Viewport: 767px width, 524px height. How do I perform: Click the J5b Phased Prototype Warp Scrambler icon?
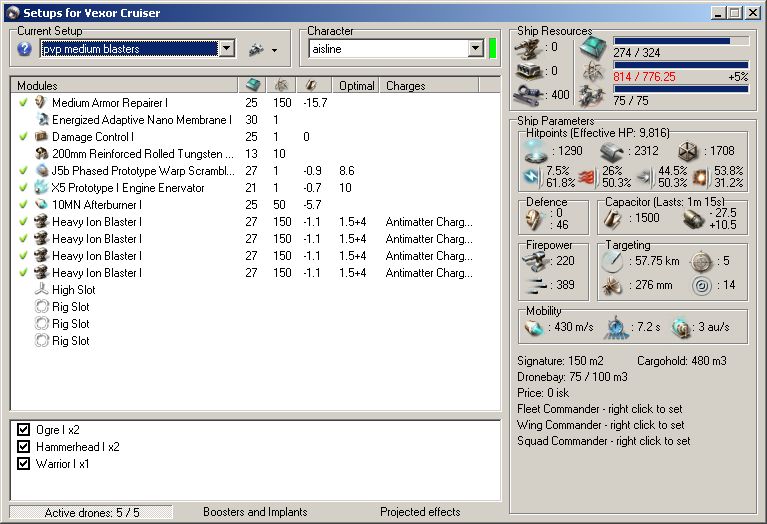click(41, 170)
